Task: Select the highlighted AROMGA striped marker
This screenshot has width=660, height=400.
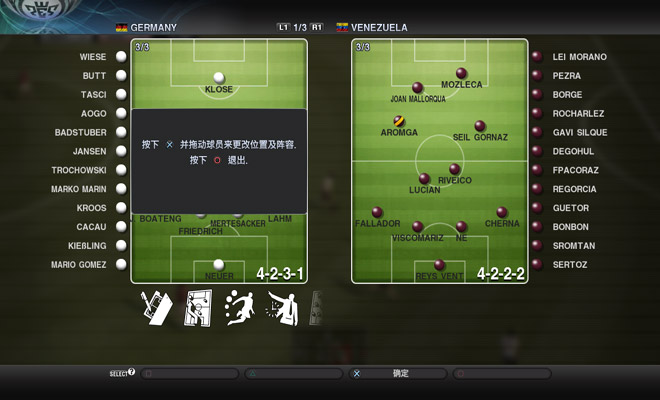Action: click(x=399, y=121)
